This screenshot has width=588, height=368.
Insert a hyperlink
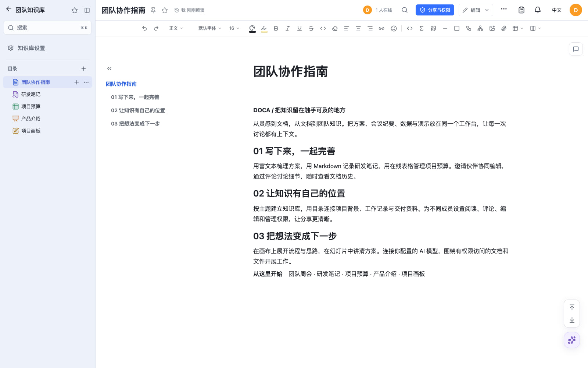point(381,28)
